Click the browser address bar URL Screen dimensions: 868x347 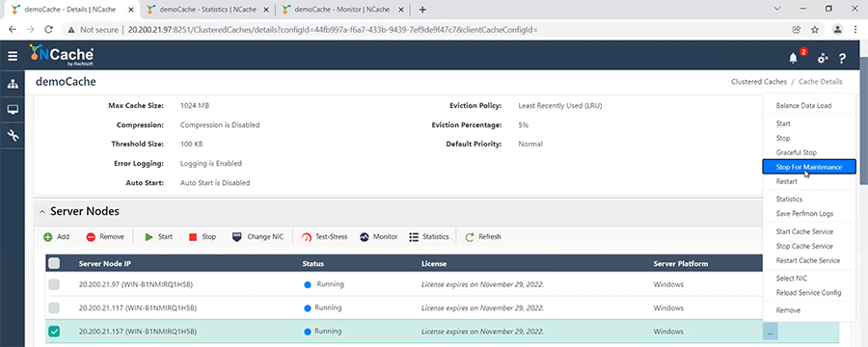click(x=333, y=30)
